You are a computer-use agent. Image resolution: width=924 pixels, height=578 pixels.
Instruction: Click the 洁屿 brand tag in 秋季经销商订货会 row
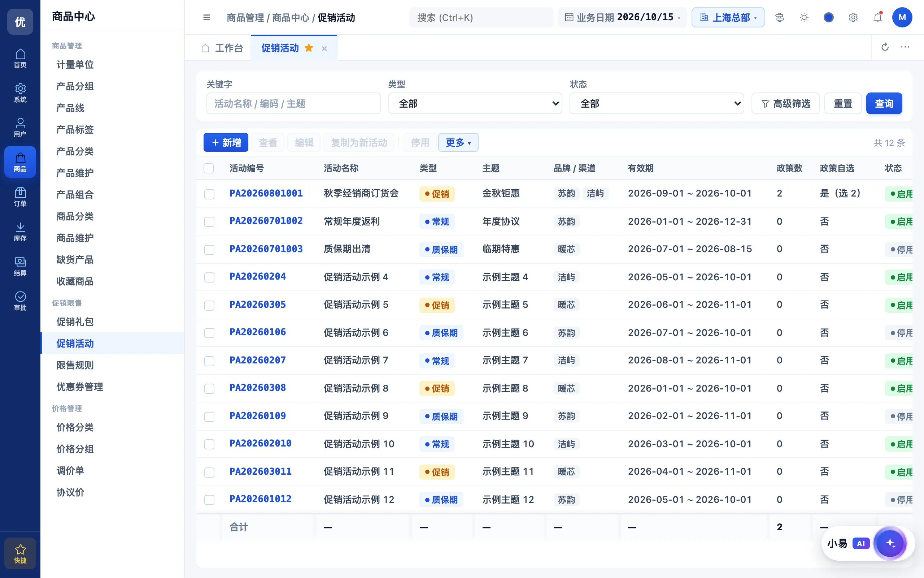(595, 193)
